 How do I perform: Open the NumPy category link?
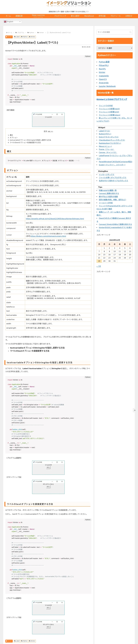(102, 69)
